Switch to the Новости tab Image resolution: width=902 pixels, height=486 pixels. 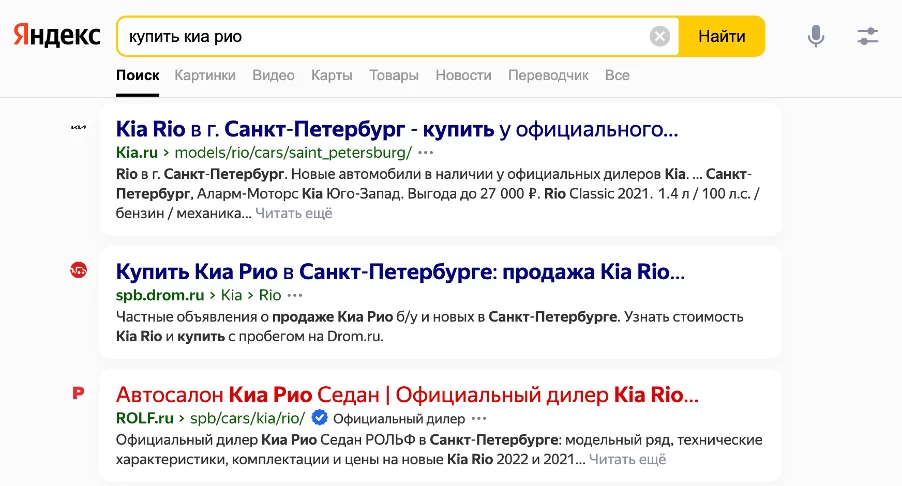click(x=463, y=75)
